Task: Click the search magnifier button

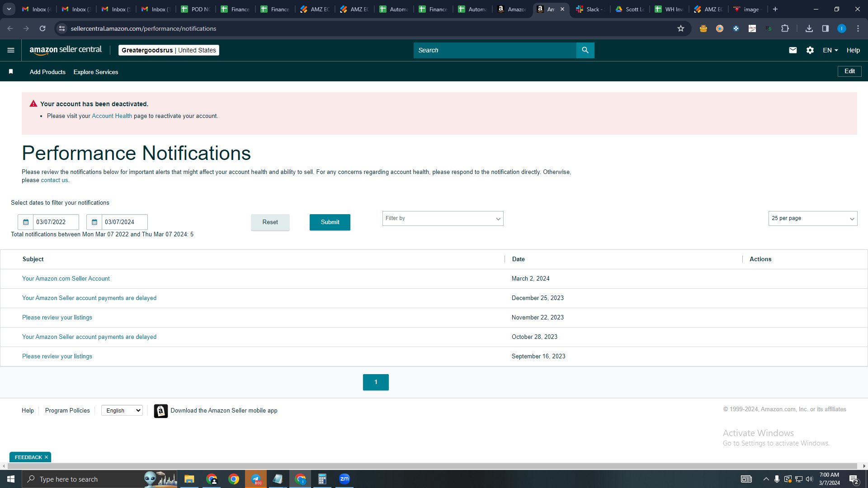Action: pos(585,50)
